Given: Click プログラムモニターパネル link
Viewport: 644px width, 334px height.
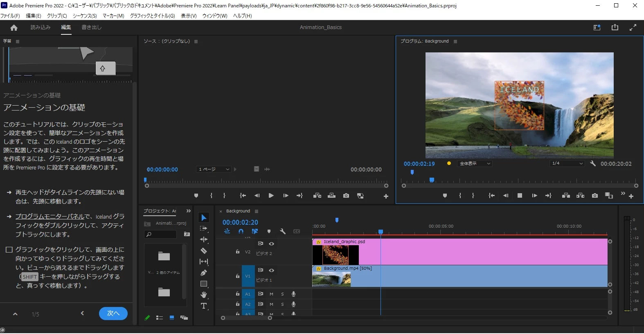Looking at the screenshot, I should [x=50, y=217].
